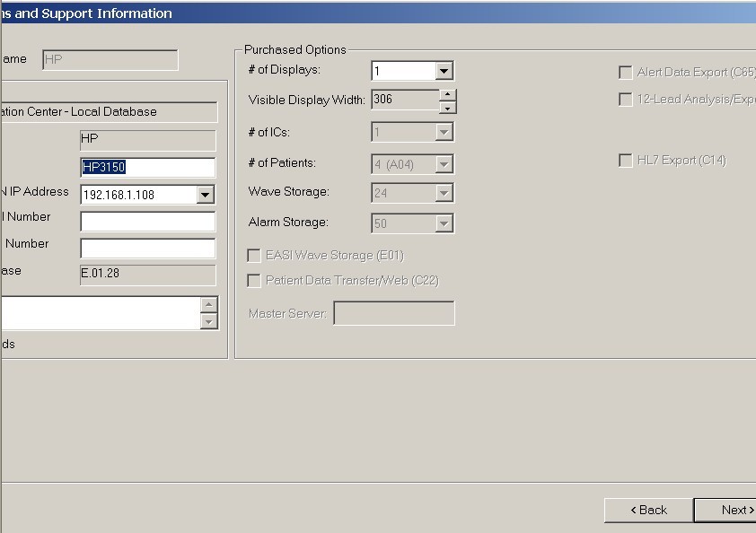Click the Master Server input field
Screen dimensions: 756x533
pos(393,313)
